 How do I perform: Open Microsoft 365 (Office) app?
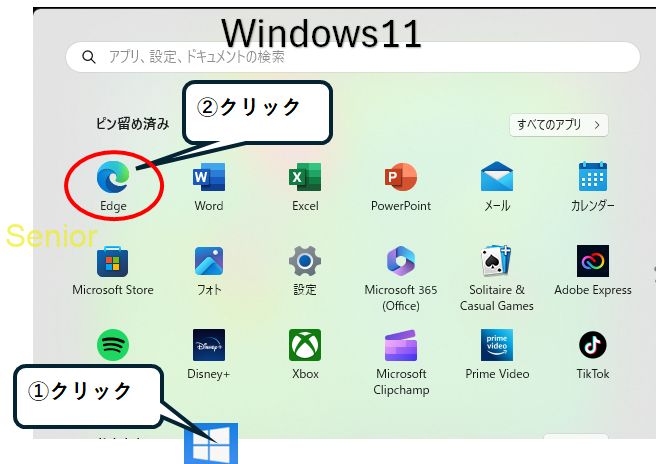[401, 261]
